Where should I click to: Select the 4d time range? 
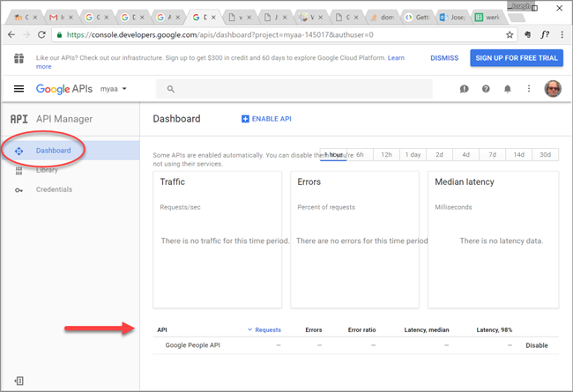(x=466, y=154)
